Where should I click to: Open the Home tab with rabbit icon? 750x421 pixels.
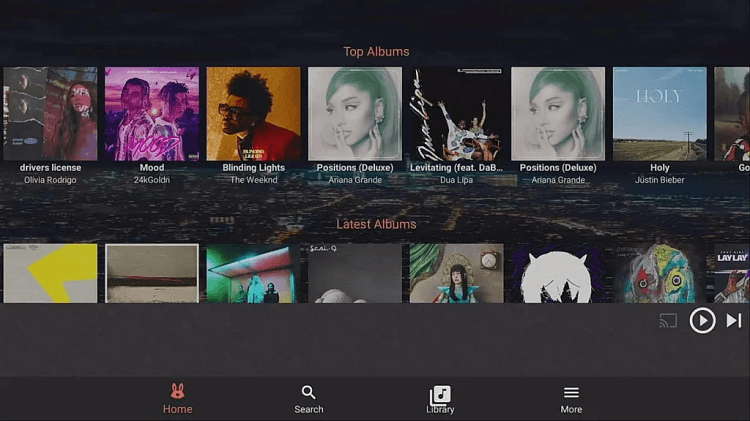pyautogui.click(x=177, y=399)
